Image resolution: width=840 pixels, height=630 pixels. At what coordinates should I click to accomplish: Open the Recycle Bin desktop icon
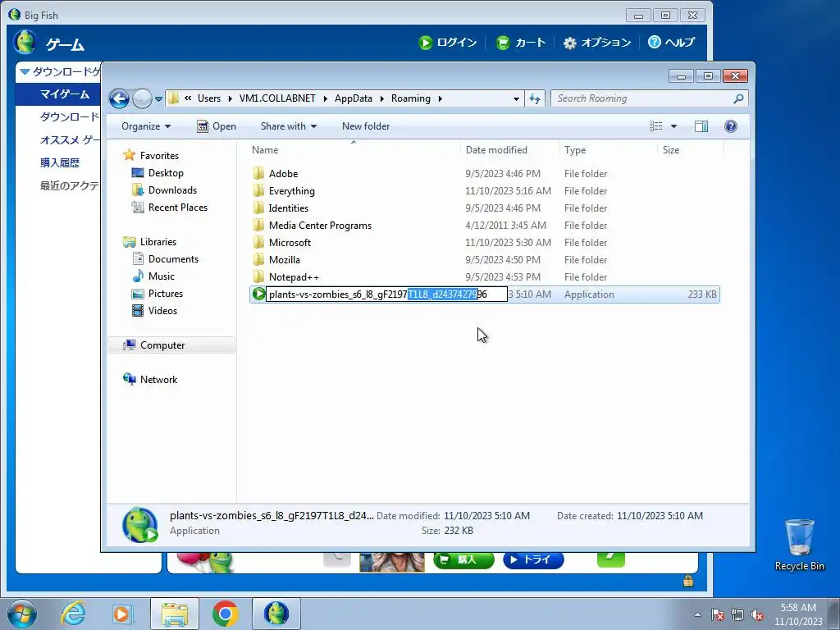[799, 545]
